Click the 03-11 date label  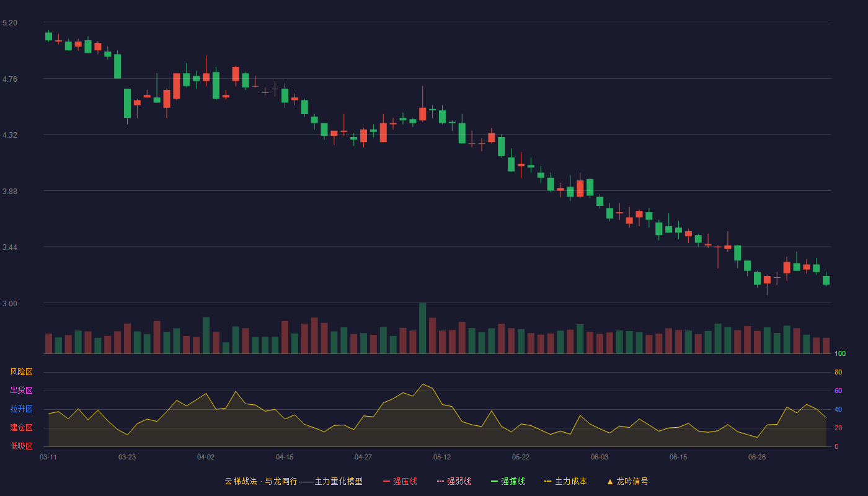coord(48,457)
